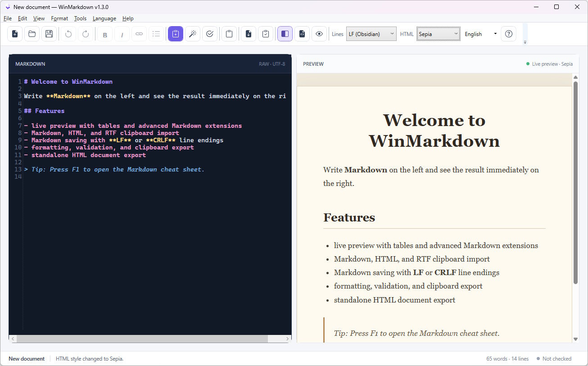Open a file using the folder icon
This screenshot has width=588, height=366.
point(32,34)
